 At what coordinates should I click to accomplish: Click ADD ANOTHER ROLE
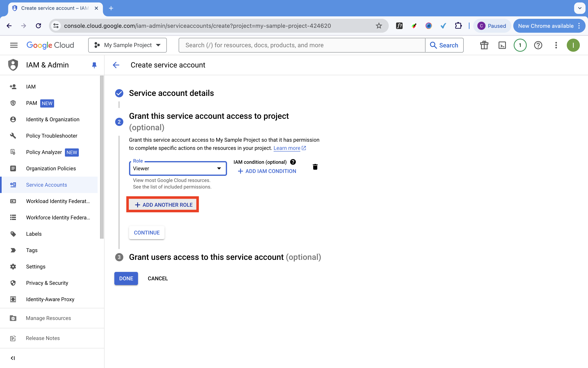(x=163, y=205)
